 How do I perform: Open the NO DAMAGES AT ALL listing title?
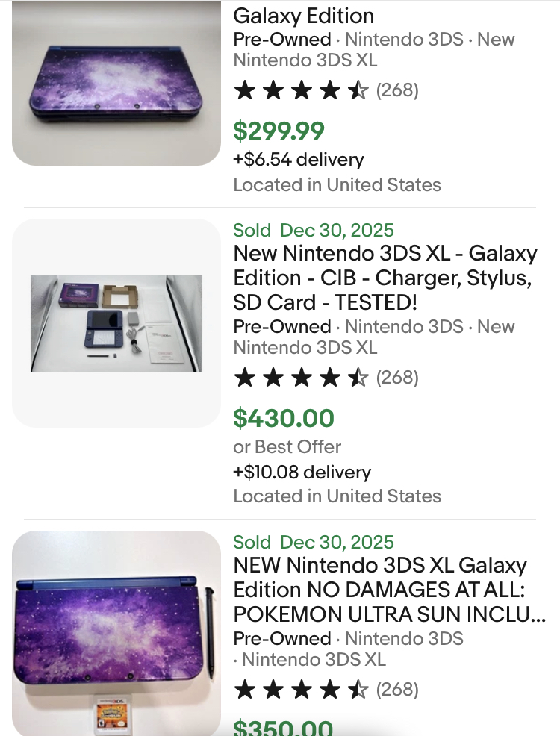[x=388, y=590]
